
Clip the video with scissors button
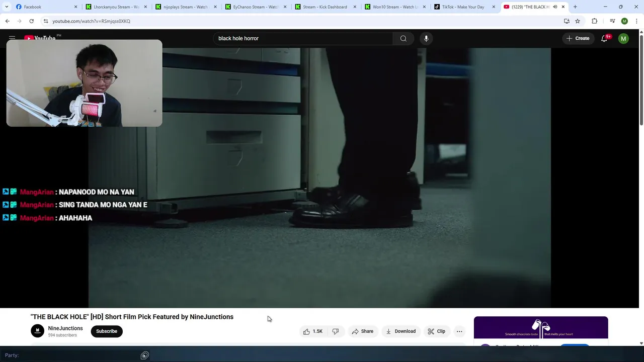point(436,331)
